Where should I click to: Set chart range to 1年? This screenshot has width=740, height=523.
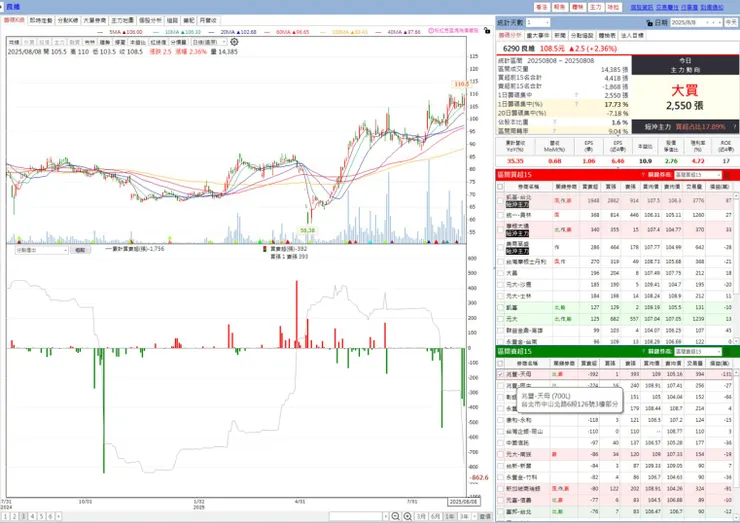click(x=450, y=516)
